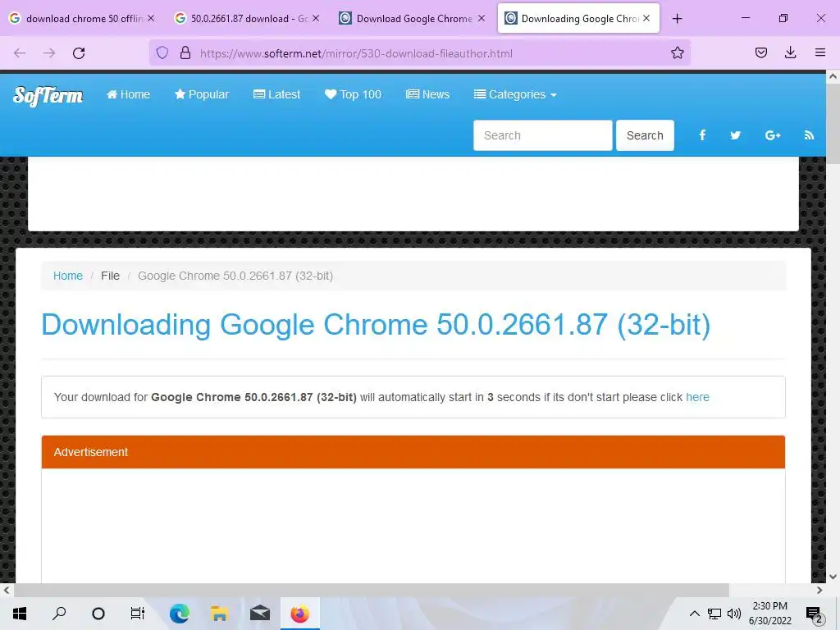
Task: Open the Windows Start menu
Action: (20, 614)
